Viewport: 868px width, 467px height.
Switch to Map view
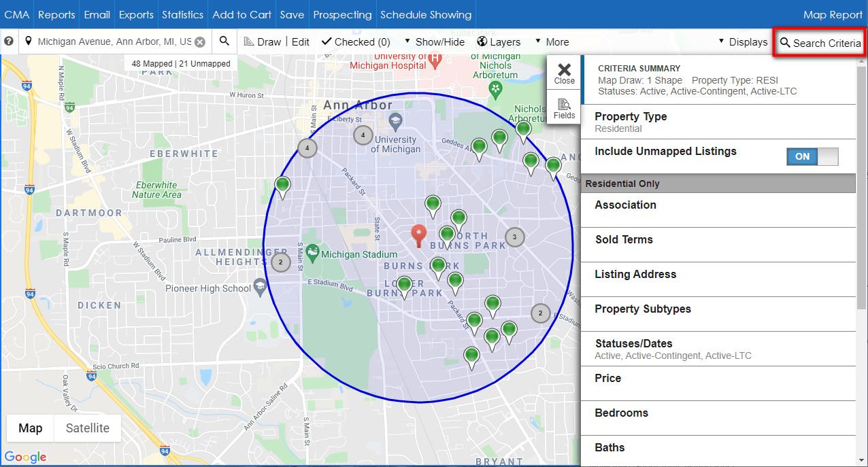[30, 428]
